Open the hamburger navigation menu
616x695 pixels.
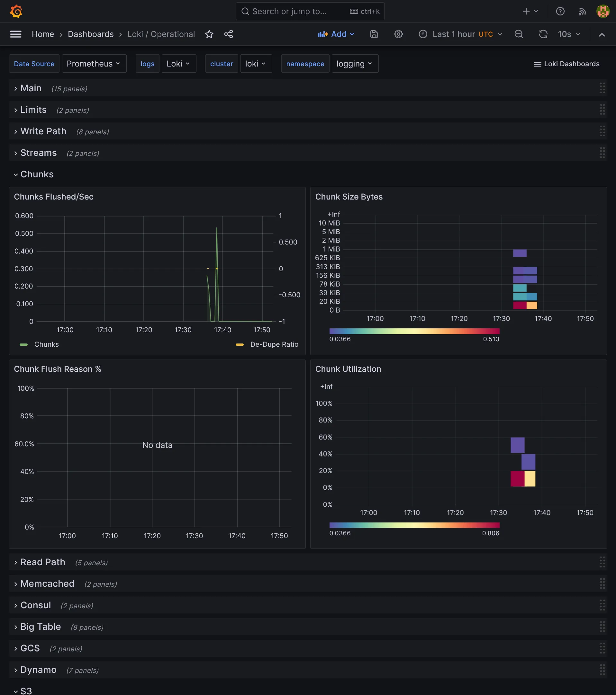click(16, 34)
